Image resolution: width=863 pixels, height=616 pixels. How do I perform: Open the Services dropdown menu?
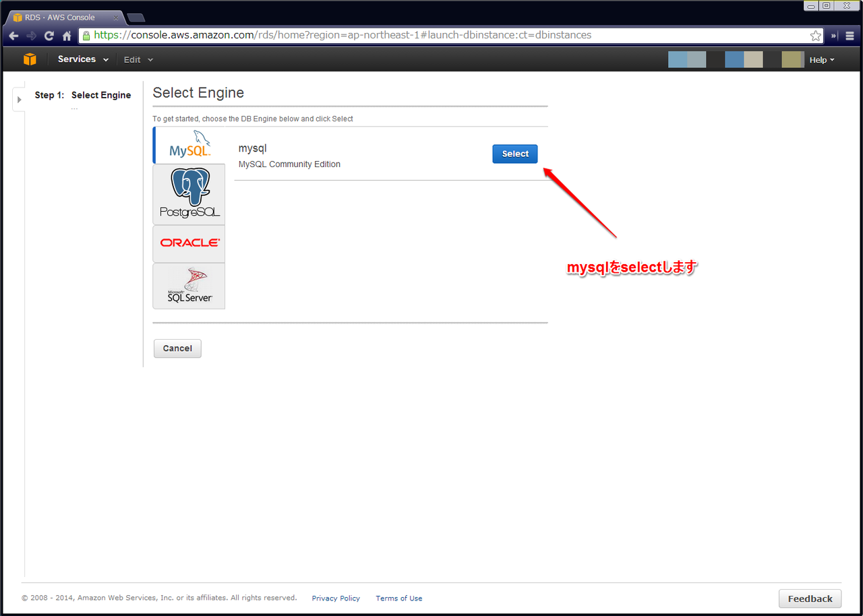83,59
